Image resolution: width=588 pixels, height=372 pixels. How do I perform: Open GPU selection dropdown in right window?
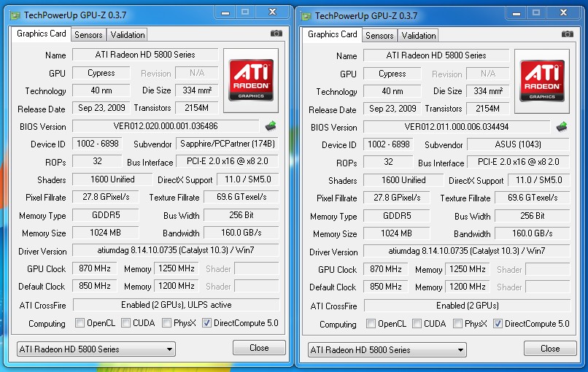(387, 350)
